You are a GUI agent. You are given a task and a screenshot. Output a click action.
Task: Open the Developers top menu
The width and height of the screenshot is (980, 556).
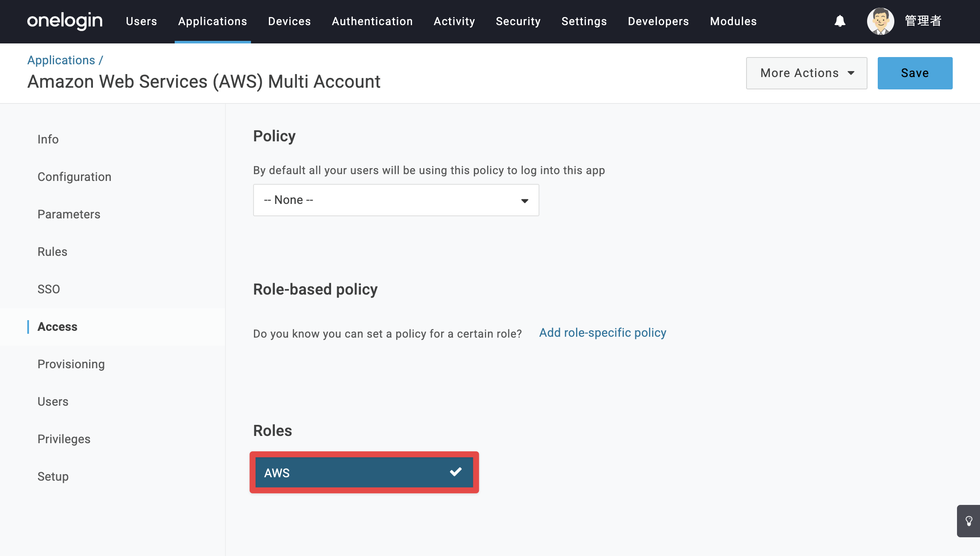click(658, 21)
